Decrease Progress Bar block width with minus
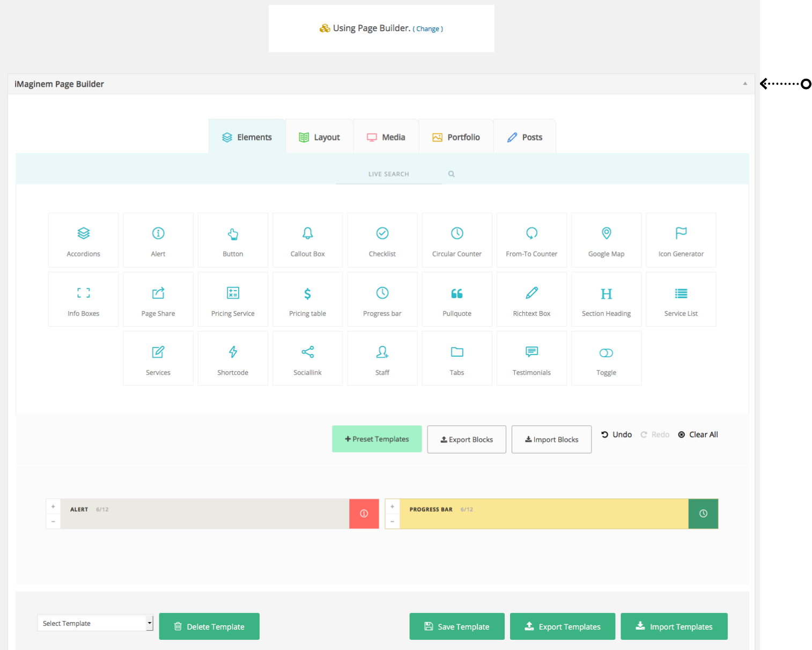 (392, 521)
